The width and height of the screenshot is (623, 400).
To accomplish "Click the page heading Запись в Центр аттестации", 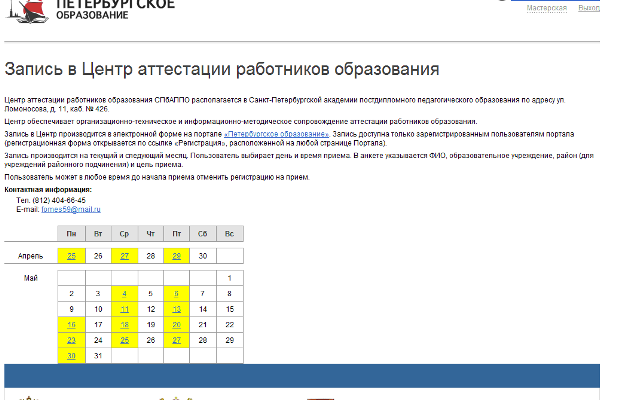I will [222, 69].
